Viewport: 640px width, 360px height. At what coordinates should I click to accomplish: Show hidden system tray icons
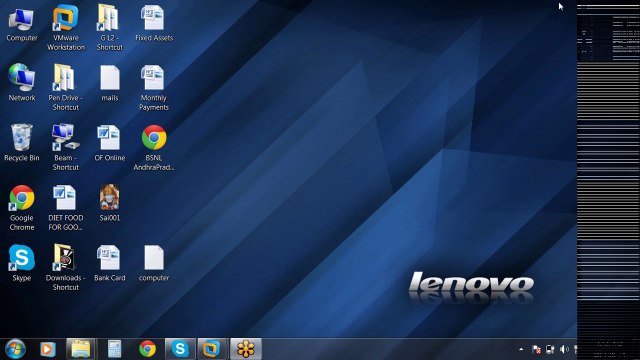click(521, 349)
